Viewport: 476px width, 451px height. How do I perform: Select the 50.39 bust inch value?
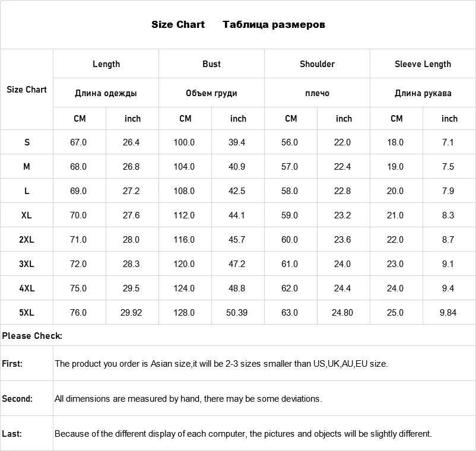click(237, 312)
